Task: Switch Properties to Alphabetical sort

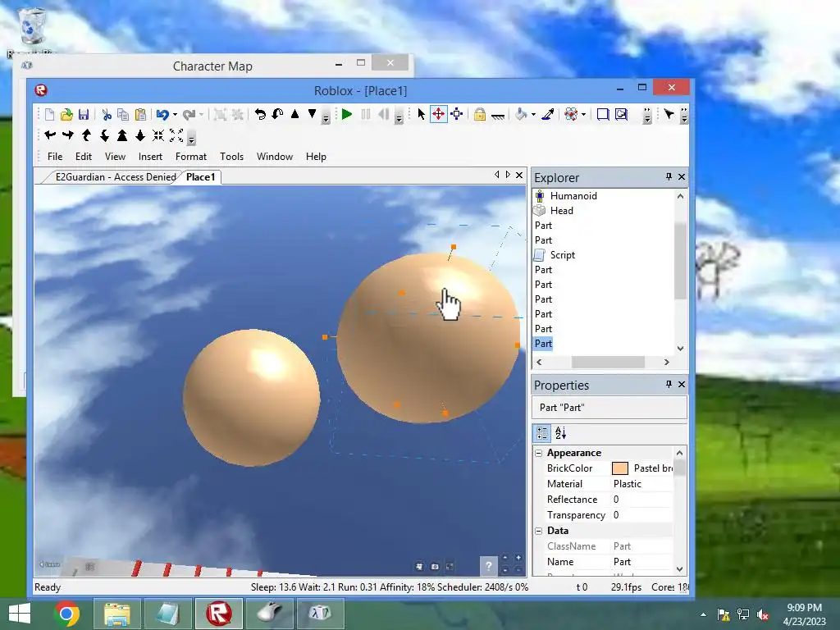Action: (560, 433)
